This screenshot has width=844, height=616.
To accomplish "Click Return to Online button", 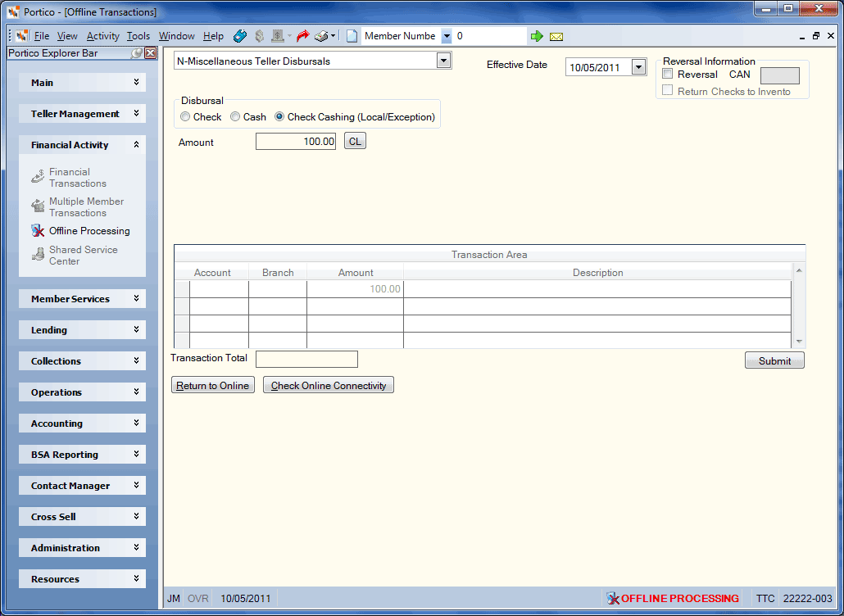I will pyautogui.click(x=212, y=385).
